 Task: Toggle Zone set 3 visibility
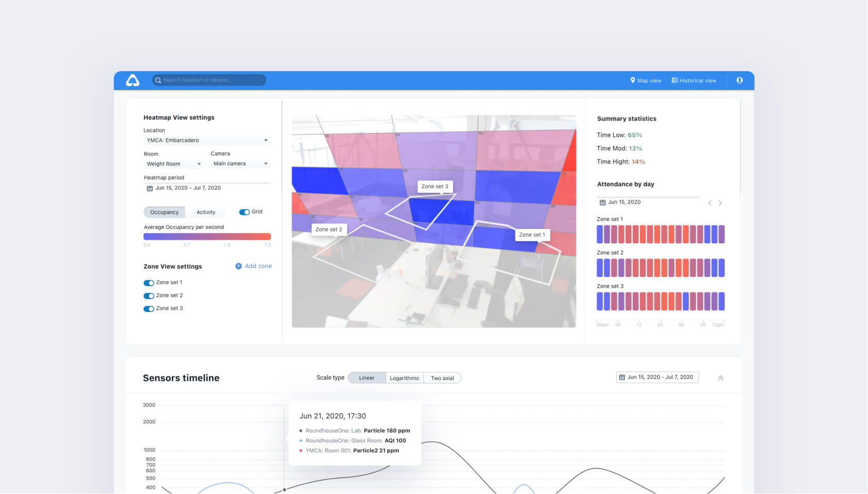[149, 309]
